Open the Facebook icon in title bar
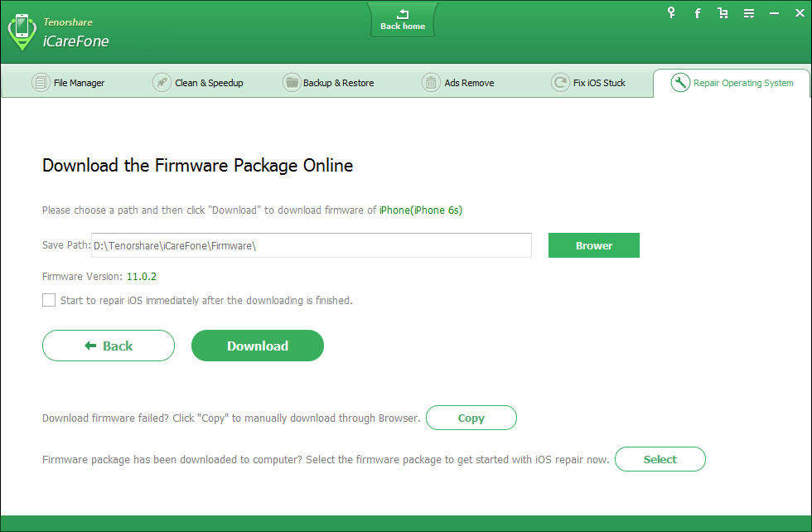This screenshot has height=532, width=812. pyautogui.click(x=698, y=13)
